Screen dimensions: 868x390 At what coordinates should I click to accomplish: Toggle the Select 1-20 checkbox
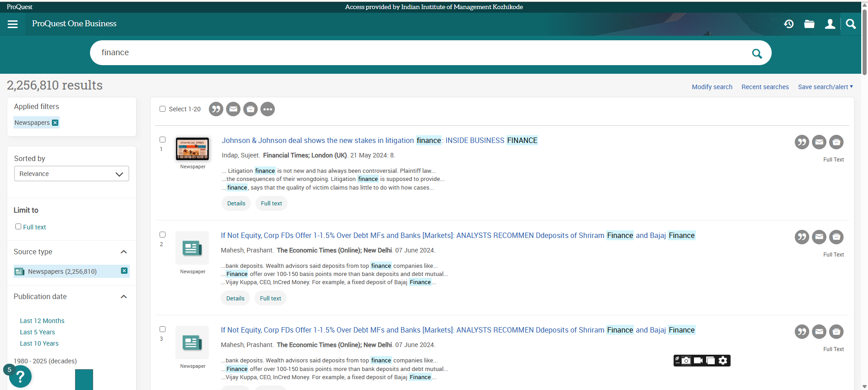tap(162, 109)
